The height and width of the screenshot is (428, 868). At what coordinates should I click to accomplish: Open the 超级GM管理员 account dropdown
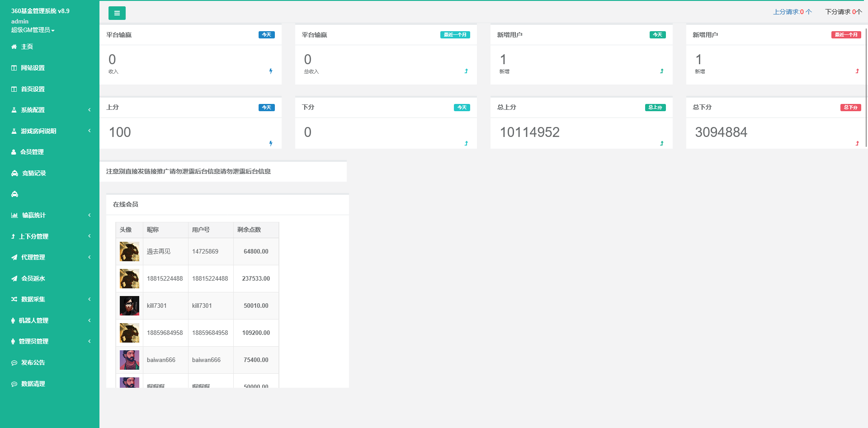pos(33,30)
